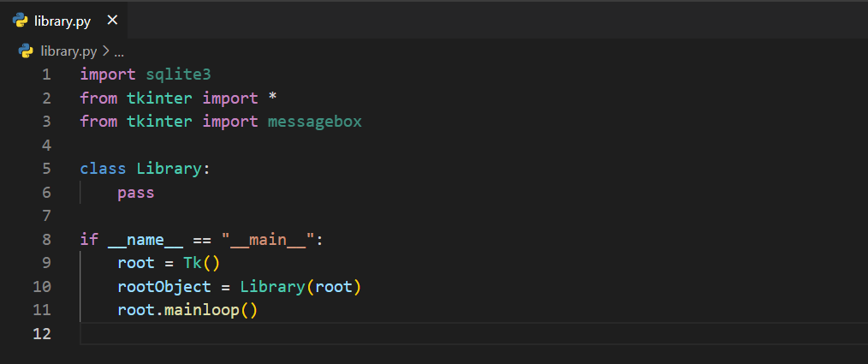
Task: Place cursor on the pass statement
Action: tap(135, 193)
